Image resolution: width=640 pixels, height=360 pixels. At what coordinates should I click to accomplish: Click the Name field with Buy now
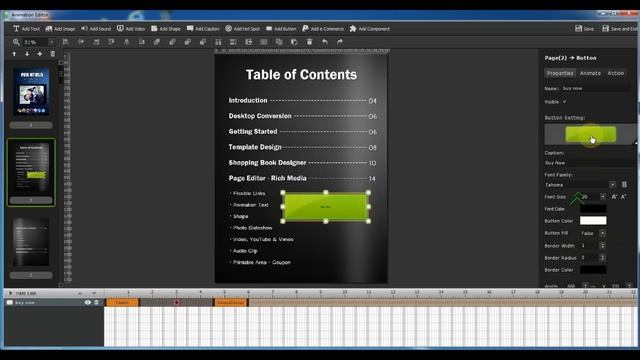(596, 88)
